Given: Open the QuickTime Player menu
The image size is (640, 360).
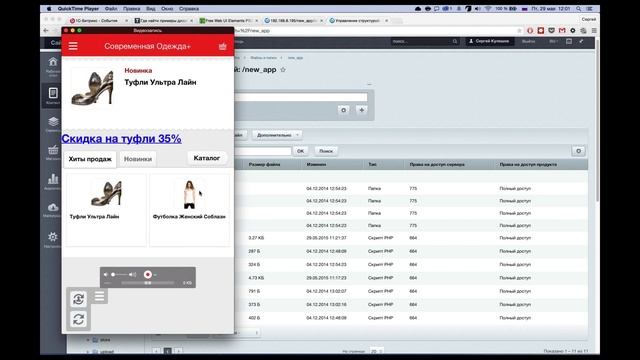Looking at the screenshot, I should tap(78, 9).
